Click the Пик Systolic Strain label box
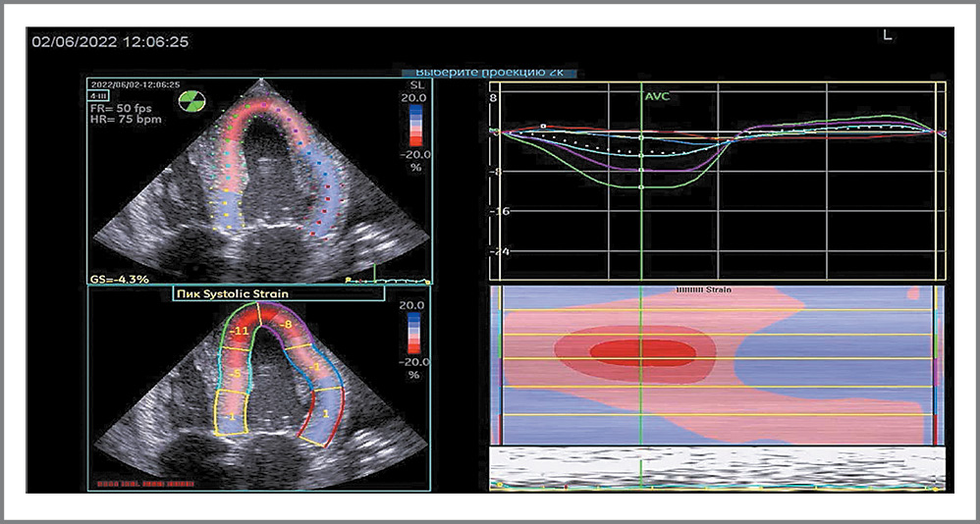The height and width of the screenshot is (524, 980). tap(230, 291)
